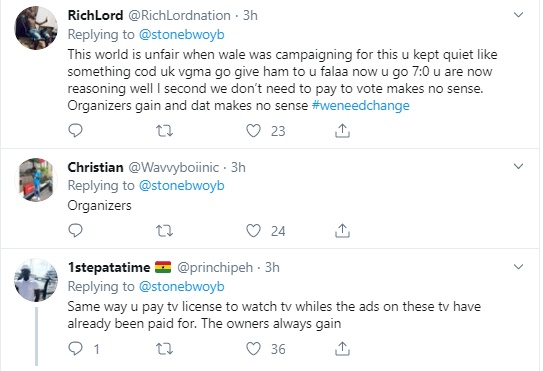This screenshot has height=371, width=543.
Task: Open Christian's profile avatar
Action: click(36, 180)
